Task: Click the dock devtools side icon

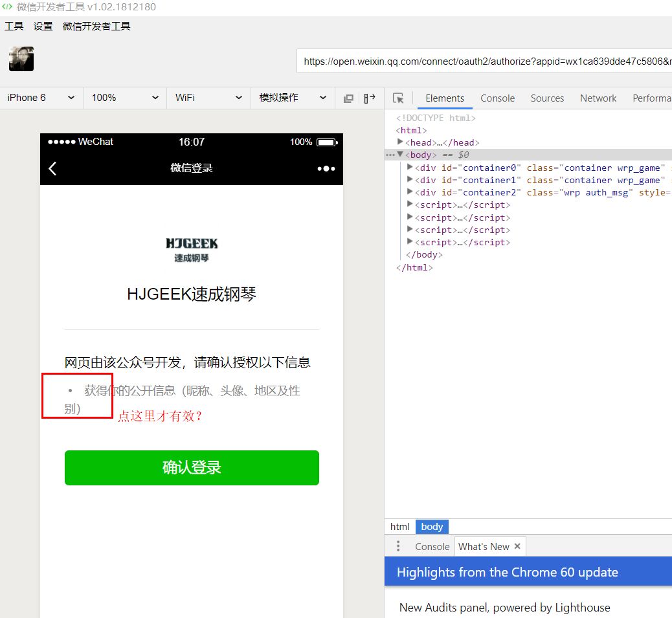Action: (x=370, y=98)
